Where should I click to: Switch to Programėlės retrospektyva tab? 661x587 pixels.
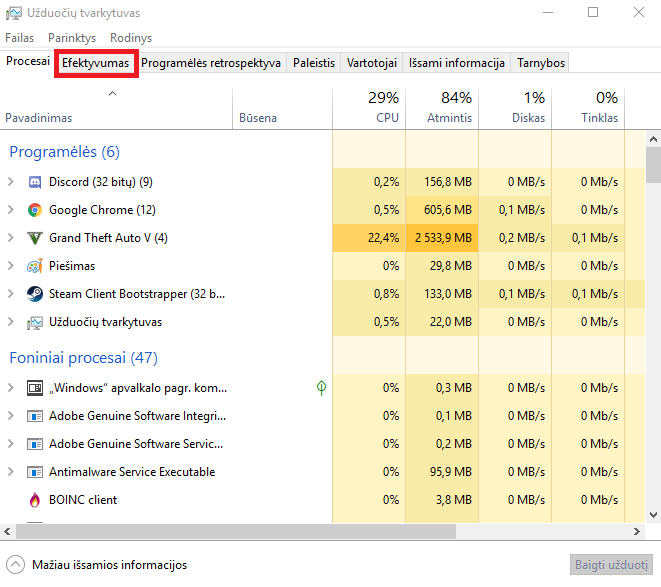tap(211, 63)
